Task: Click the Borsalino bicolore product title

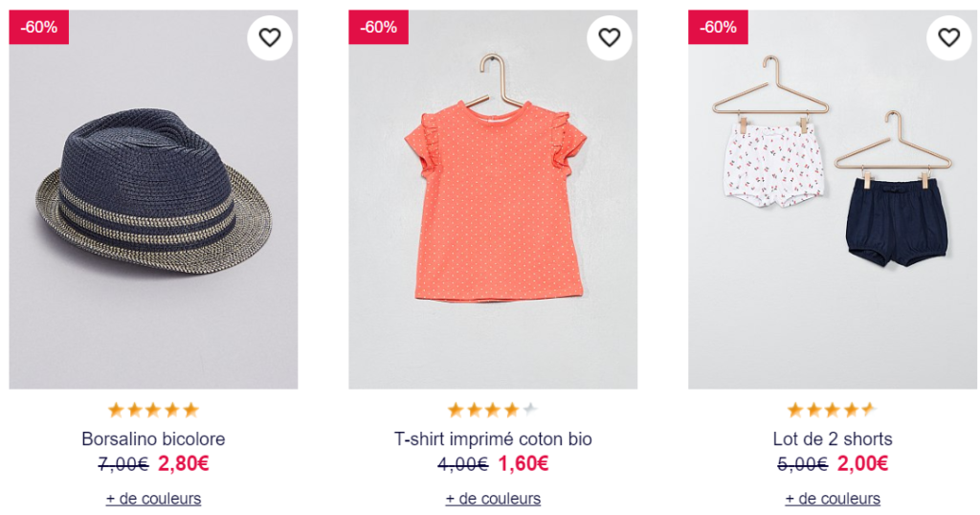Action: [x=153, y=439]
